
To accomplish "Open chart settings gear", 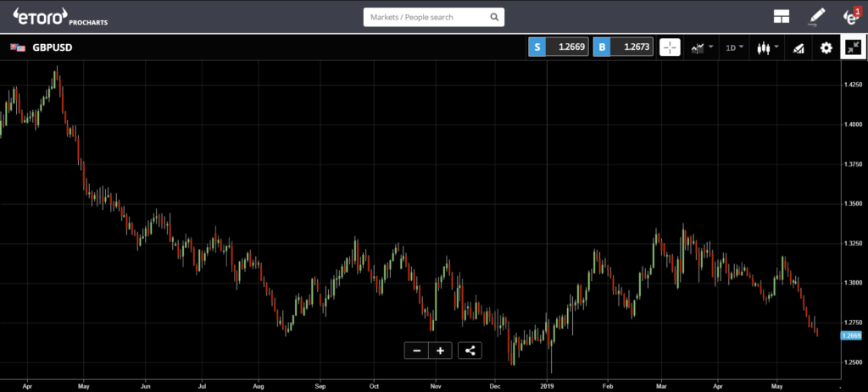I will click(826, 48).
